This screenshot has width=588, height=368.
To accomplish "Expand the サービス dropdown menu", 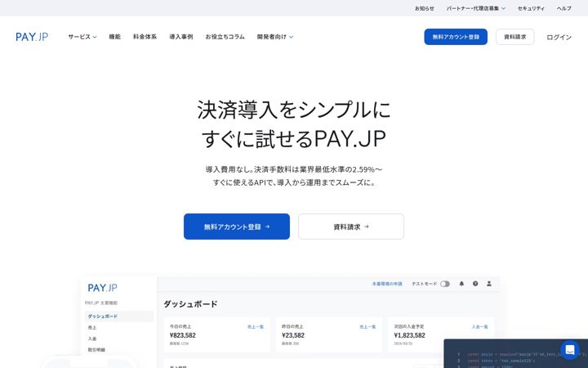I will pyautogui.click(x=82, y=37).
